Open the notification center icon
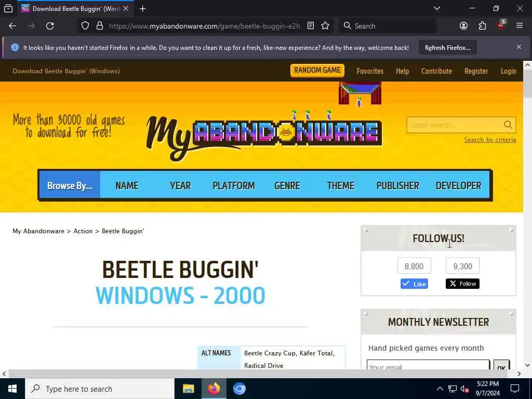The image size is (532, 399). point(515,389)
